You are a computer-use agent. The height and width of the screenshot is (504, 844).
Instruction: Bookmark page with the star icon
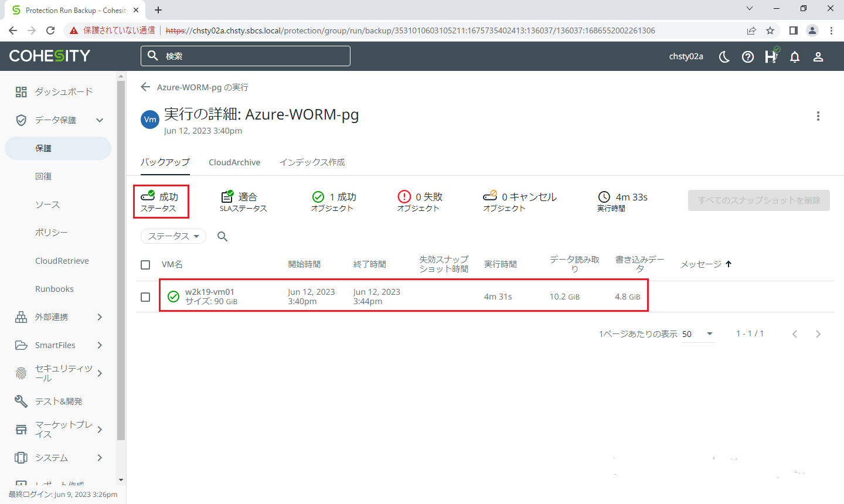[x=770, y=30]
